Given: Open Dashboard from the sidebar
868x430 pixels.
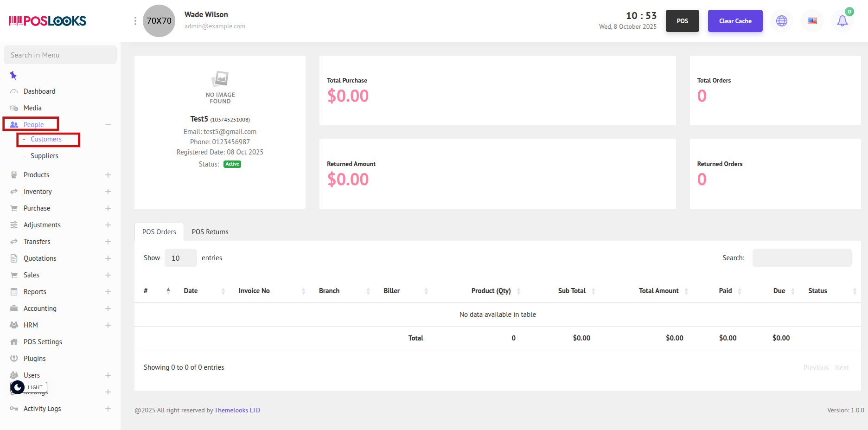Looking at the screenshot, I should click(x=39, y=91).
